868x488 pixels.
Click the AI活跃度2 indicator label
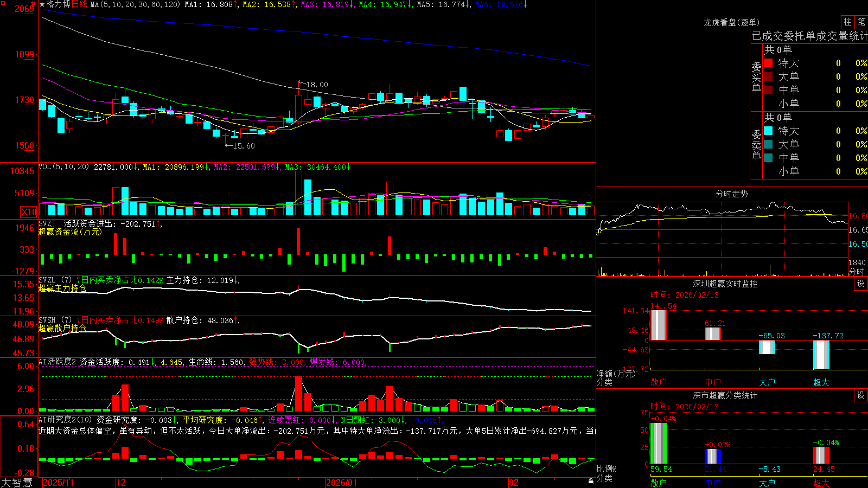58,362
